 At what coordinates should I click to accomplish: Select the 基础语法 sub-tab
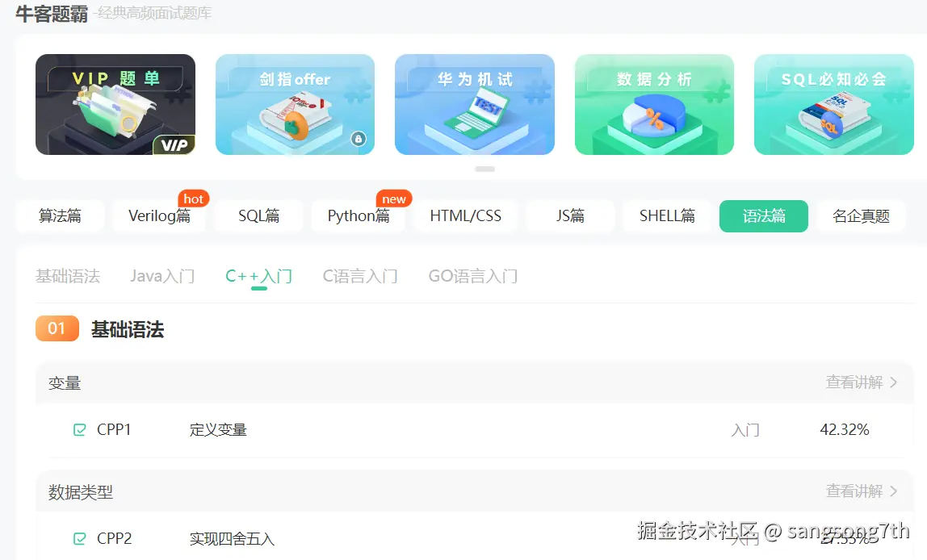tap(68, 276)
